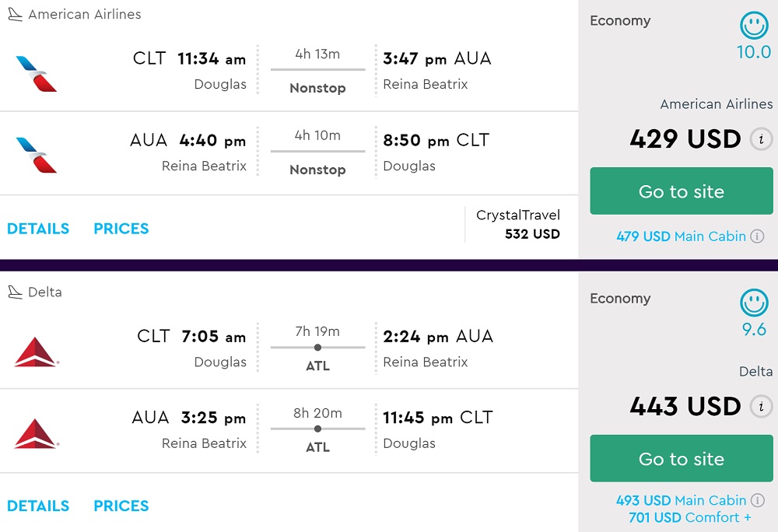Click Delta logo on the return flight

[36, 433]
